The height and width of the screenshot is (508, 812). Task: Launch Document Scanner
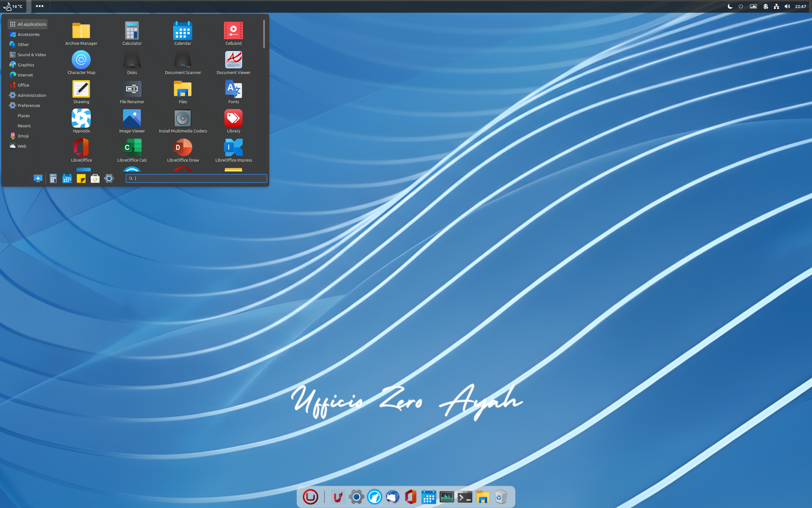182,63
